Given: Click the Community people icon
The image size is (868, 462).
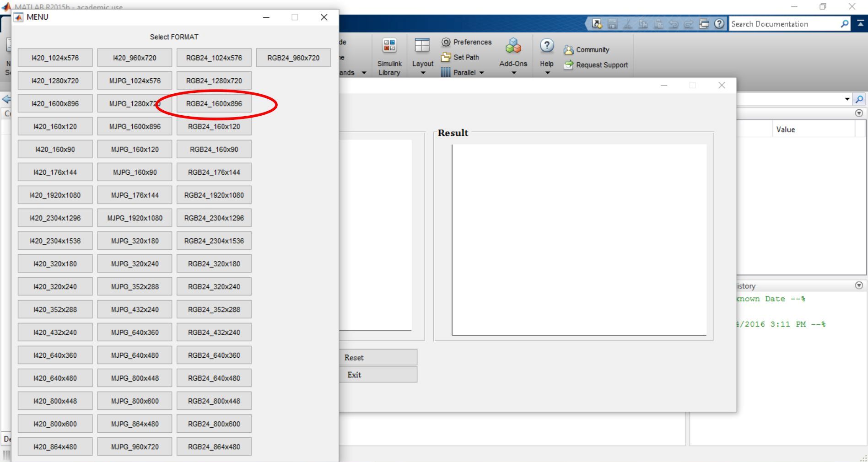Looking at the screenshot, I should 568,50.
